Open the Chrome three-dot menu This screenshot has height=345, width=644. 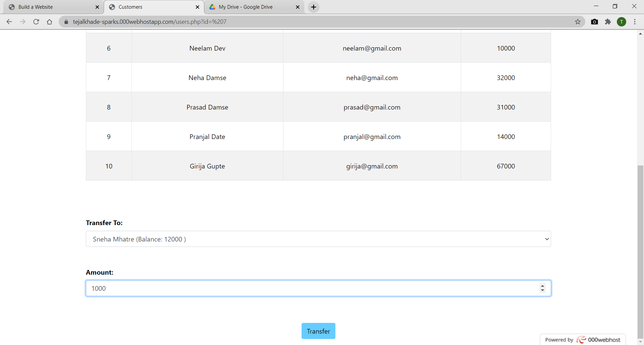(635, 21)
